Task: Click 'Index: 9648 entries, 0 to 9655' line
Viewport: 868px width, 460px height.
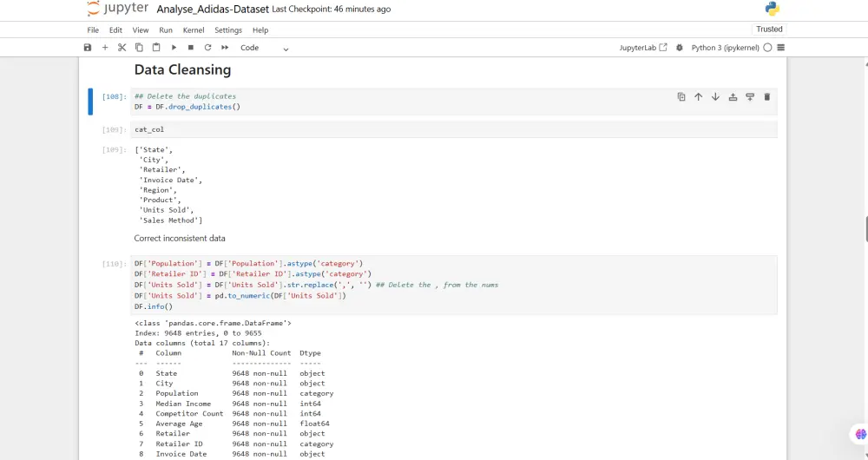Action: 198,333
